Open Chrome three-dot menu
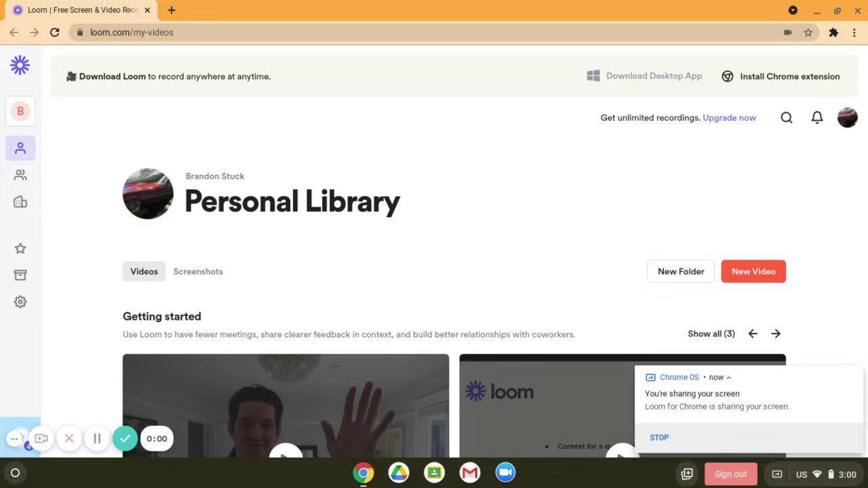This screenshot has height=488, width=868. click(854, 33)
